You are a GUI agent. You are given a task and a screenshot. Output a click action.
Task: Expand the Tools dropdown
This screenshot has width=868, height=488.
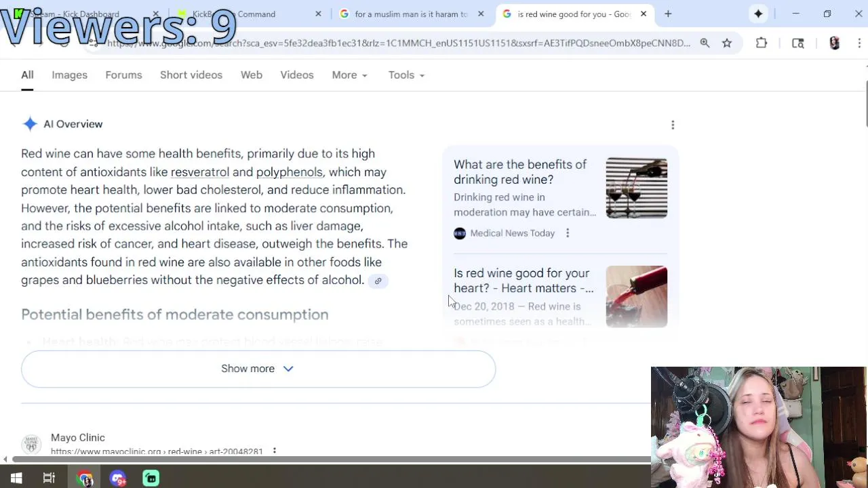point(406,75)
